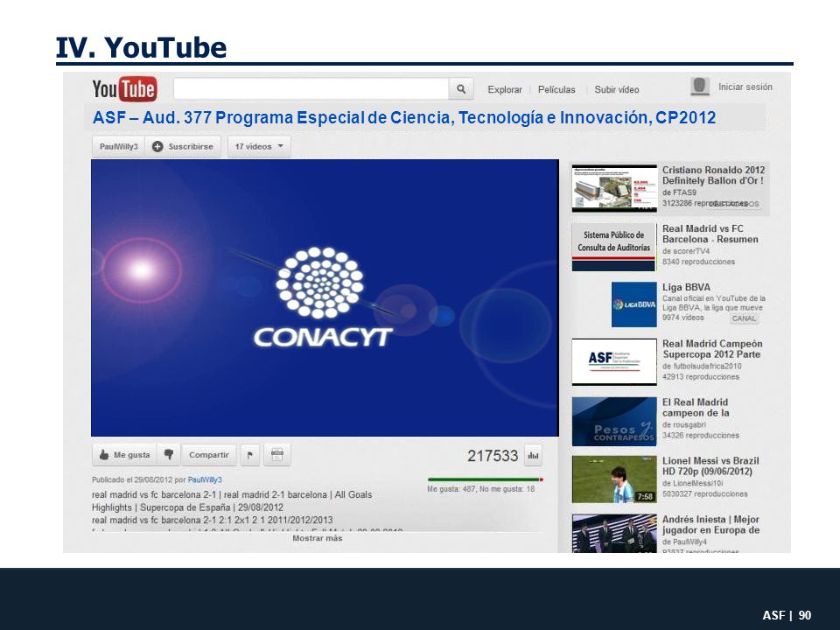The height and width of the screenshot is (630, 840).
Task: Click text 'Me gusta: 487, No me gusta: 18'
Action: [x=480, y=489]
